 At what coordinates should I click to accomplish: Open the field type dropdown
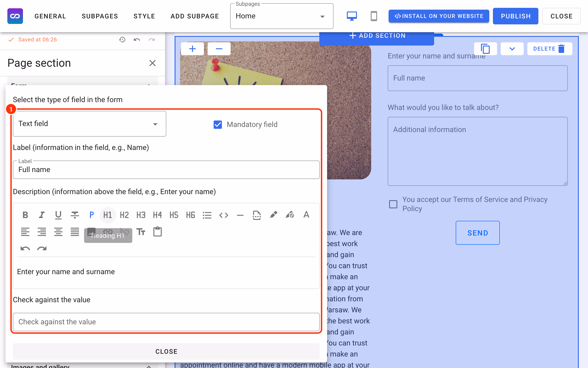[x=89, y=124]
